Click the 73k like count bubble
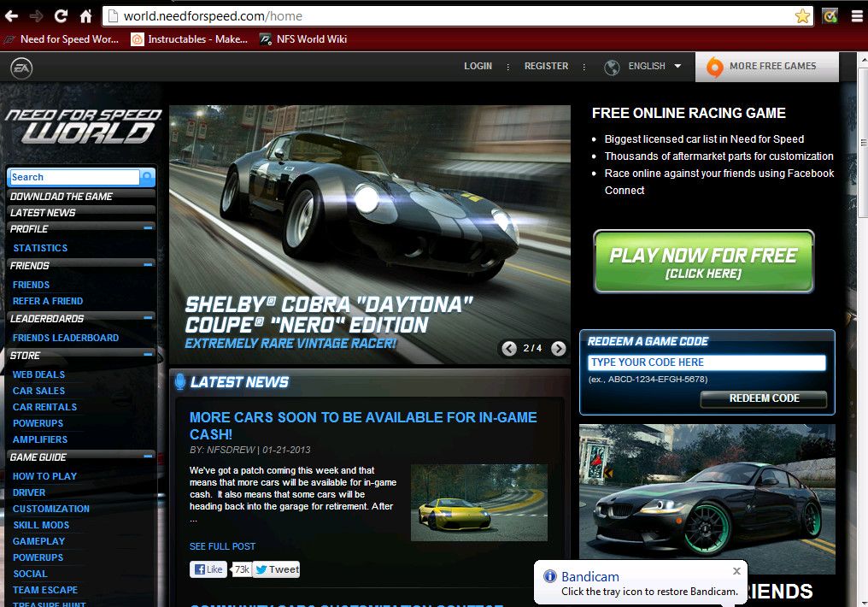This screenshot has height=607, width=868. 242,569
